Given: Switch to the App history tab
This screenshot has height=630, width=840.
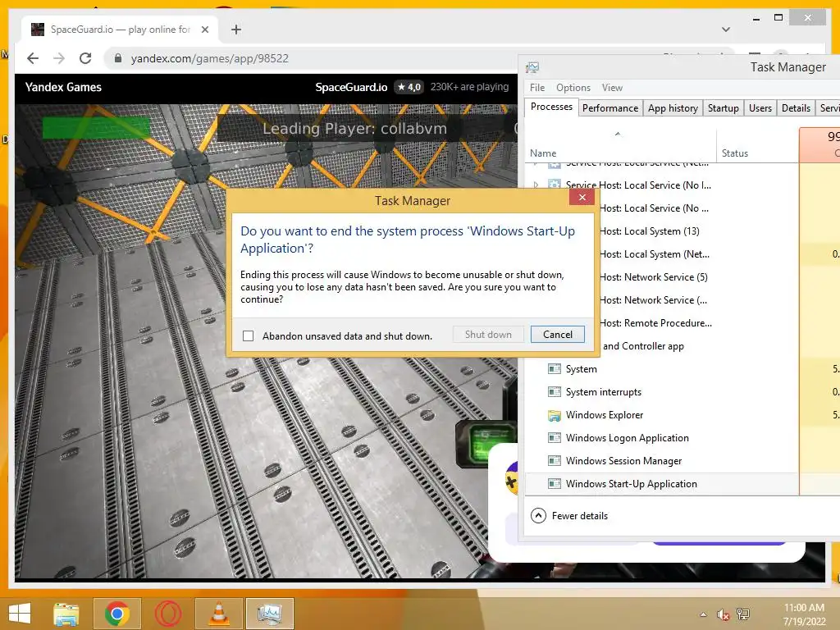Looking at the screenshot, I should click(x=673, y=108).
